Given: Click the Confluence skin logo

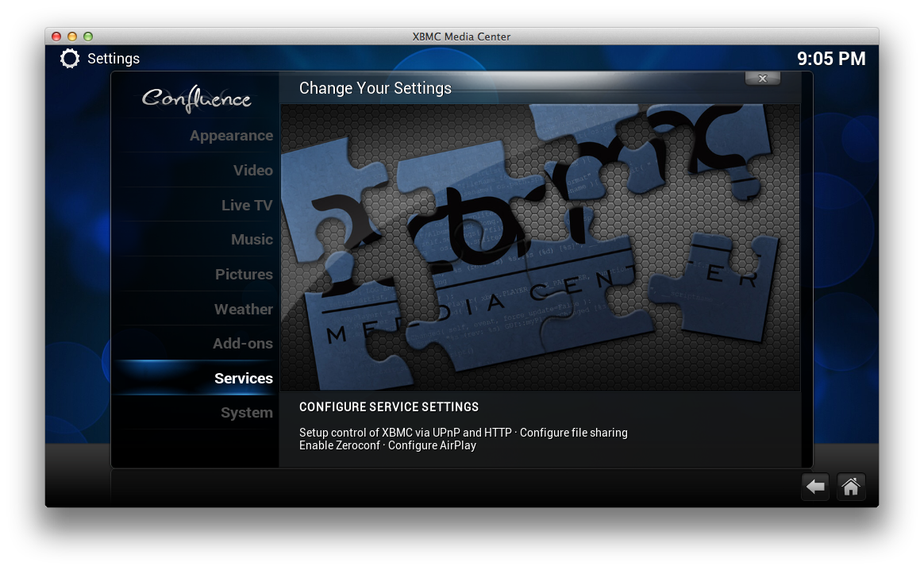Looking at the screenshot, I should coord(197,98).
